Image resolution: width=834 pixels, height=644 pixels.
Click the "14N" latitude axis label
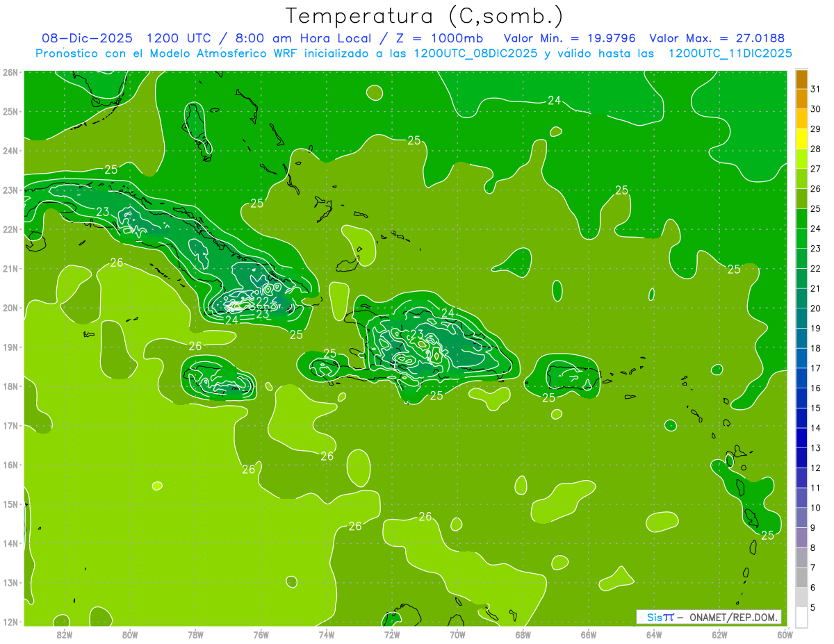pyautogui.click(x=10, y=543)
